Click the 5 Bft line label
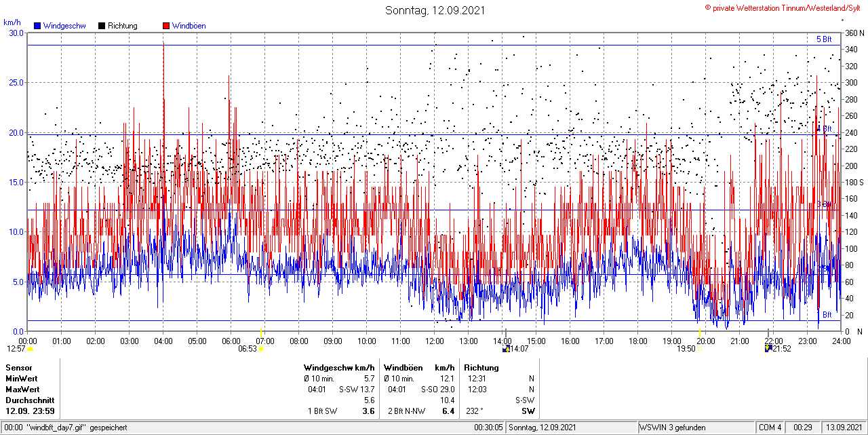 824,39
